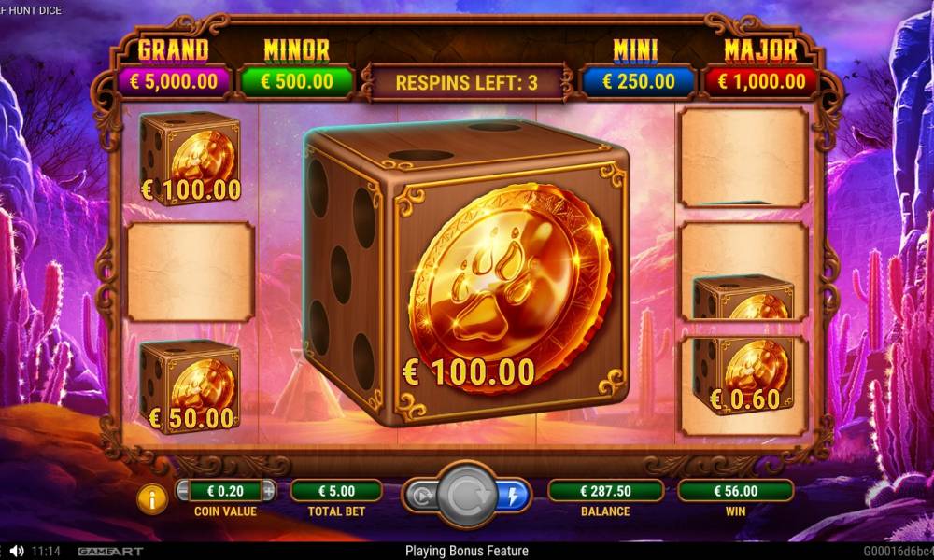The height and width of the screenshot is (560, 934).
Task: Toggle the blue lightning turbo mode
Action: (x=513, y=495)
